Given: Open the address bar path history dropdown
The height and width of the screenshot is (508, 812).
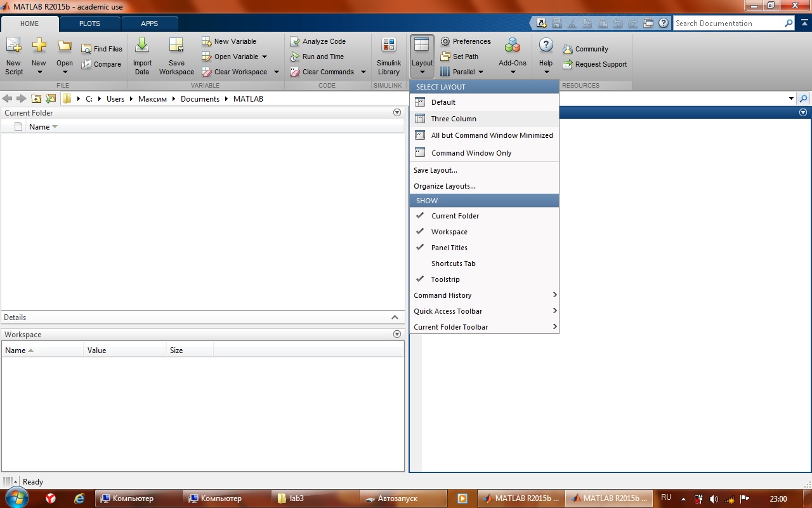Looking at the screenshot, I should [x=791, y=98].
